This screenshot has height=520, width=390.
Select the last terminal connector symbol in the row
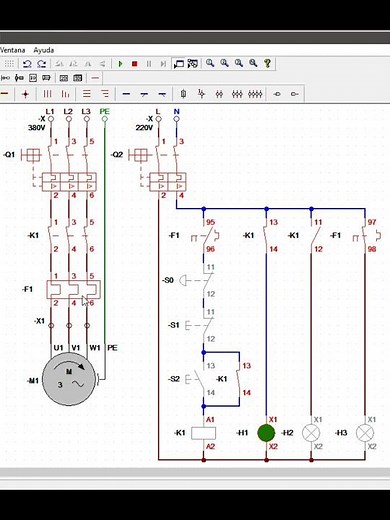[294, 94]
